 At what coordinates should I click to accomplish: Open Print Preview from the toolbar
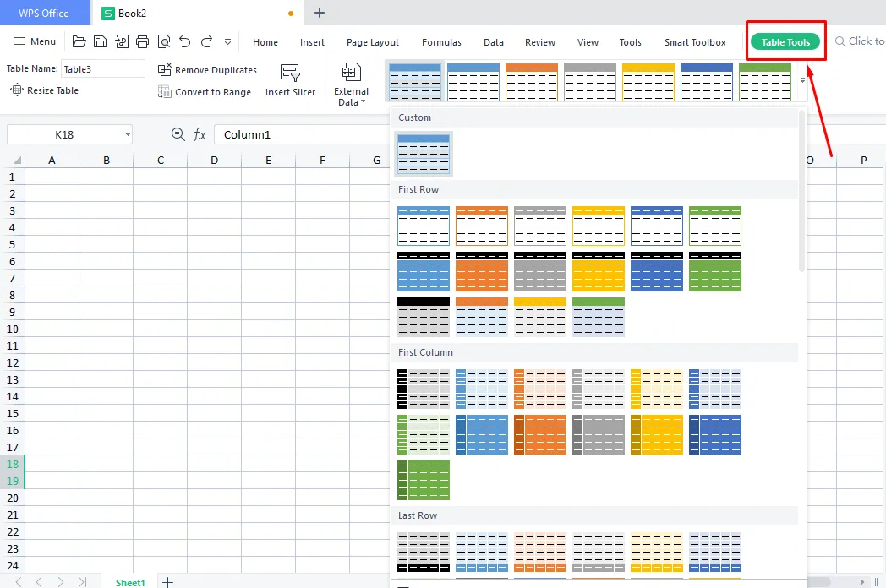click(x=164, y=41)
